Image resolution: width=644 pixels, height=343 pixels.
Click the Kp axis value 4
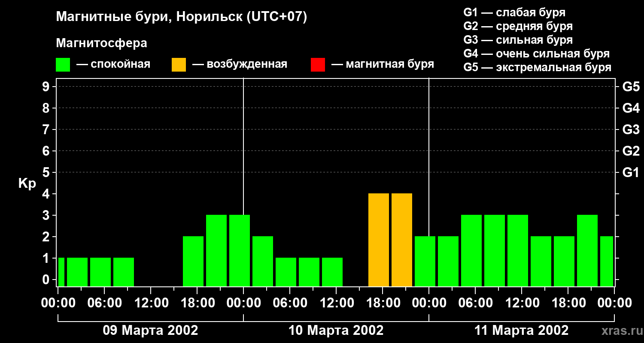pyautogui.click(x=47, y=194)
